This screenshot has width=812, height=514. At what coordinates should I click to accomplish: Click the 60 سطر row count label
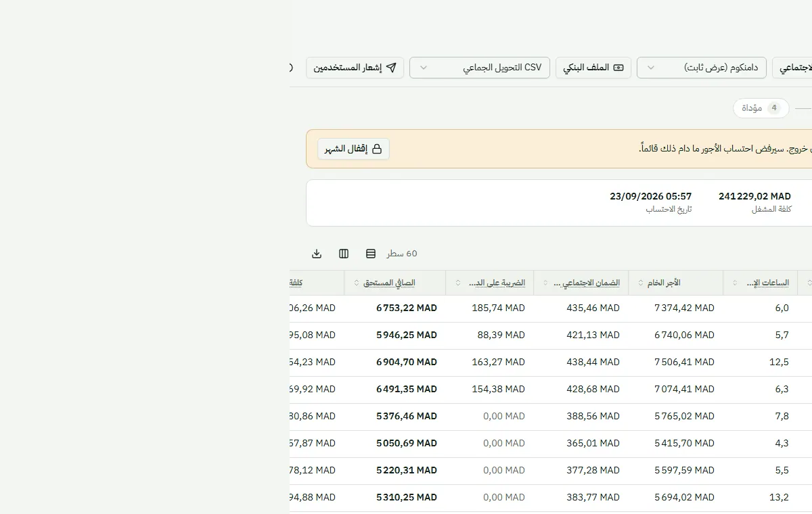point(402,254)
